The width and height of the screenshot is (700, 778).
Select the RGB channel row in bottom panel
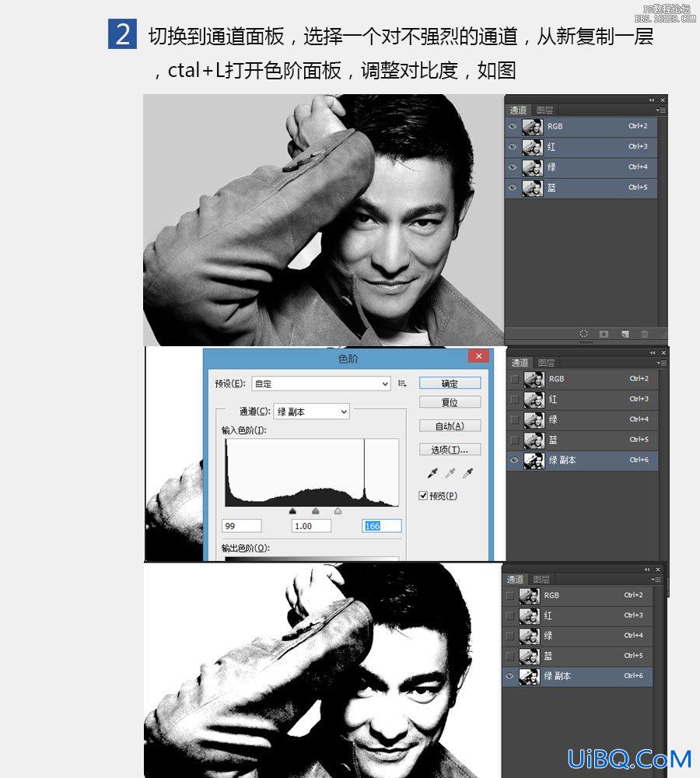[x=577, y=595]
